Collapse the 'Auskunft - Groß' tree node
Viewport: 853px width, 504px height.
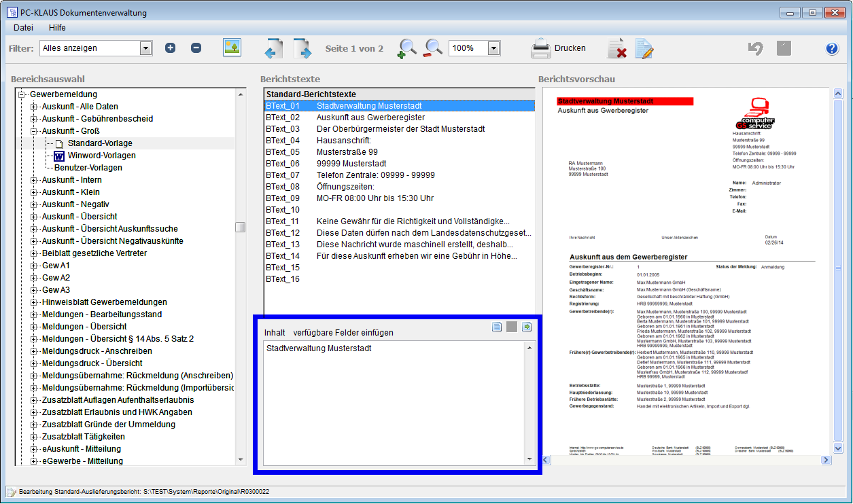33,131
